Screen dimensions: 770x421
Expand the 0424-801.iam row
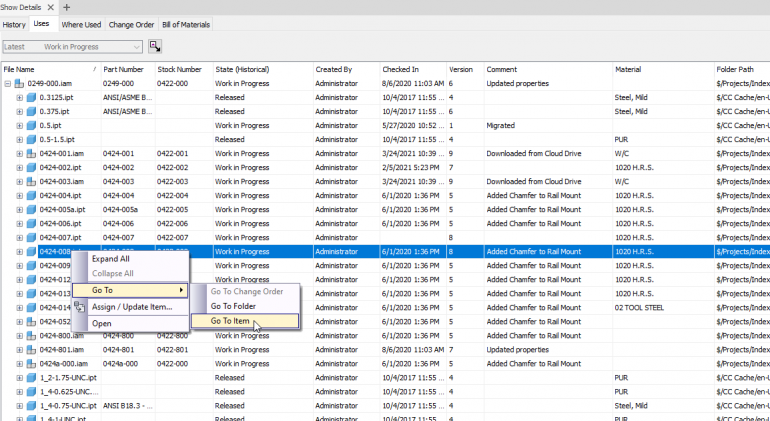tap(20, 350)
